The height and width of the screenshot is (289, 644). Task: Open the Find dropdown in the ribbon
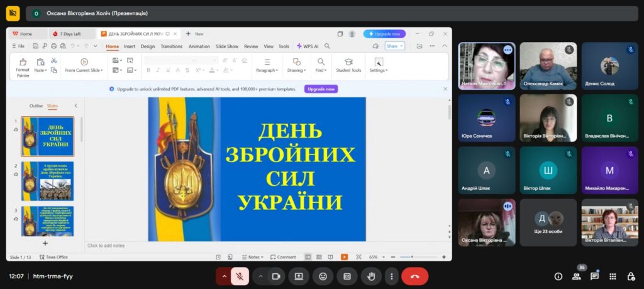pos(321,66)
